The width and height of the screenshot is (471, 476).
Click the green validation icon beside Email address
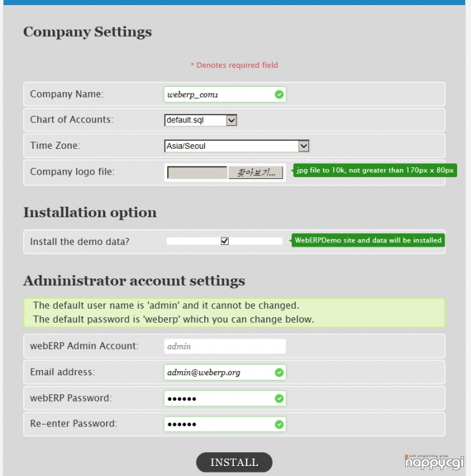279,372
